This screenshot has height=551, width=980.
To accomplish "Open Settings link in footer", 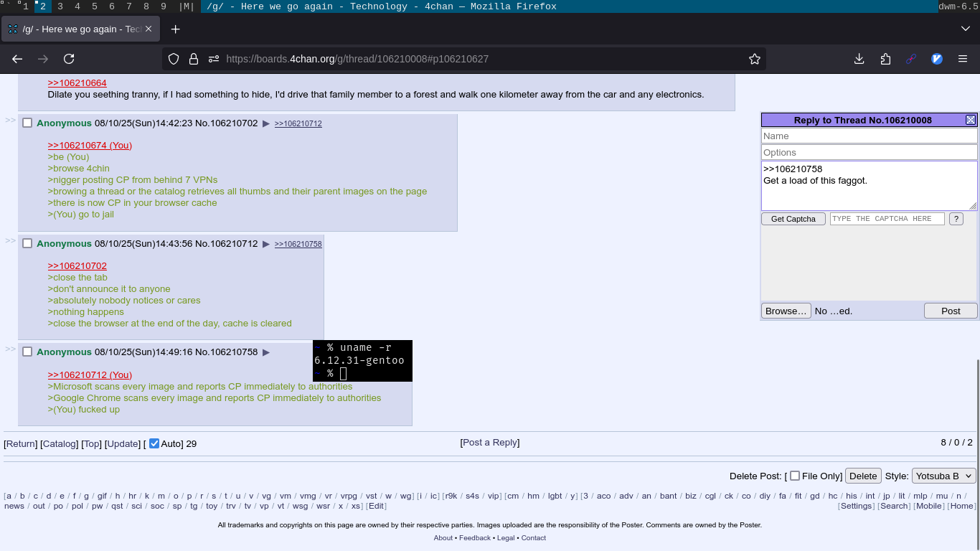I will click(x=856, y=506).
